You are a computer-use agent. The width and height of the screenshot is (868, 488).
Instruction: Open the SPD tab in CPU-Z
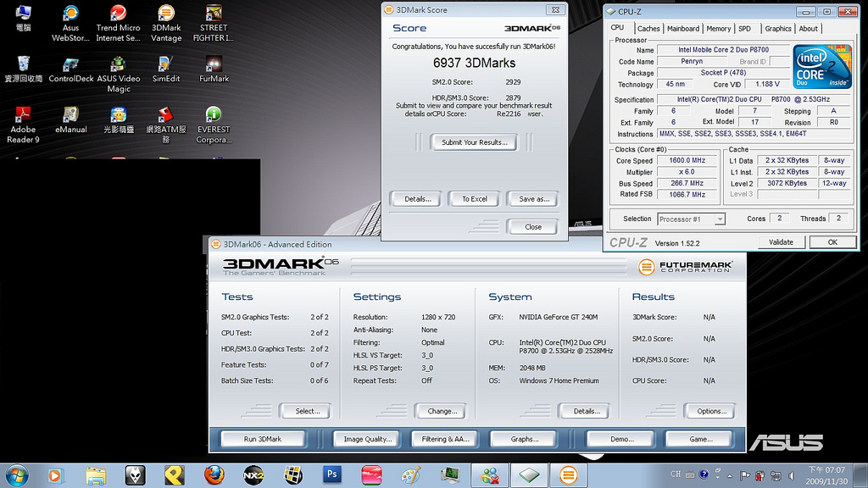coord(744,29)
